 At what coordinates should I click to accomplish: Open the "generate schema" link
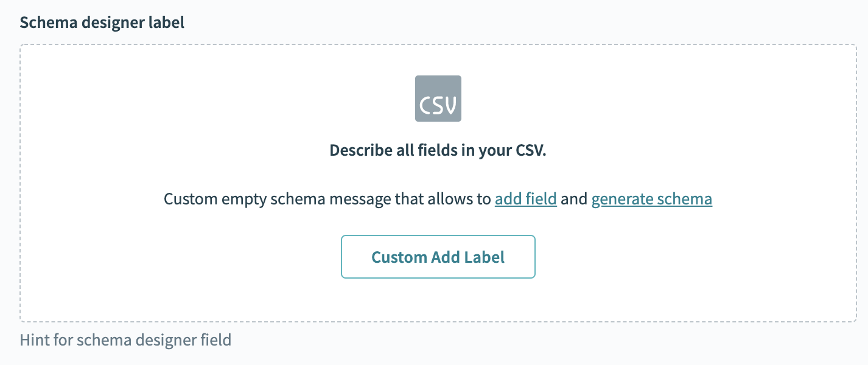click(651, 199)
